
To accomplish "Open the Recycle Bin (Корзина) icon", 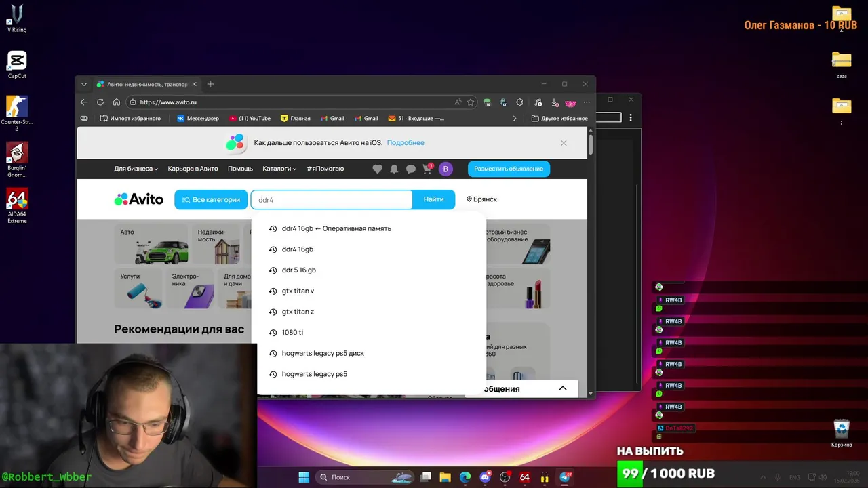I will [x=842, y=433].
